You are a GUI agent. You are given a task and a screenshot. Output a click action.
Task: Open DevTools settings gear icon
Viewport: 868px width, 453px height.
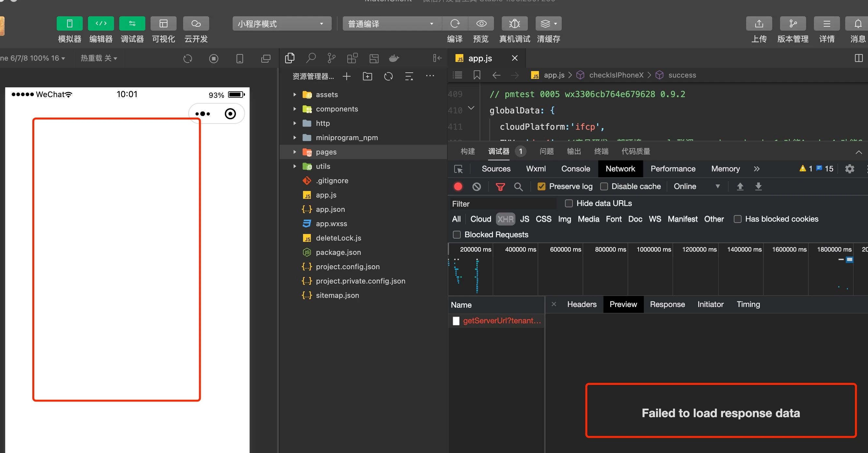849,168
